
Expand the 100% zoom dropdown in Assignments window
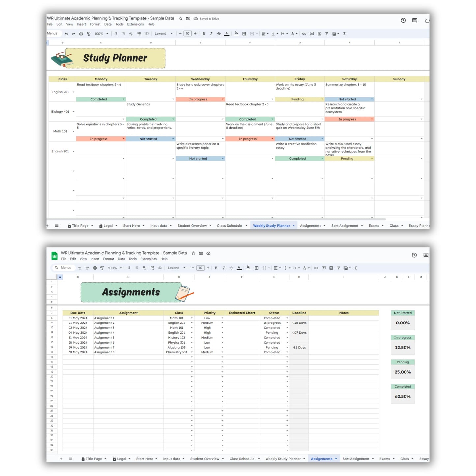[x=121, y=268]
